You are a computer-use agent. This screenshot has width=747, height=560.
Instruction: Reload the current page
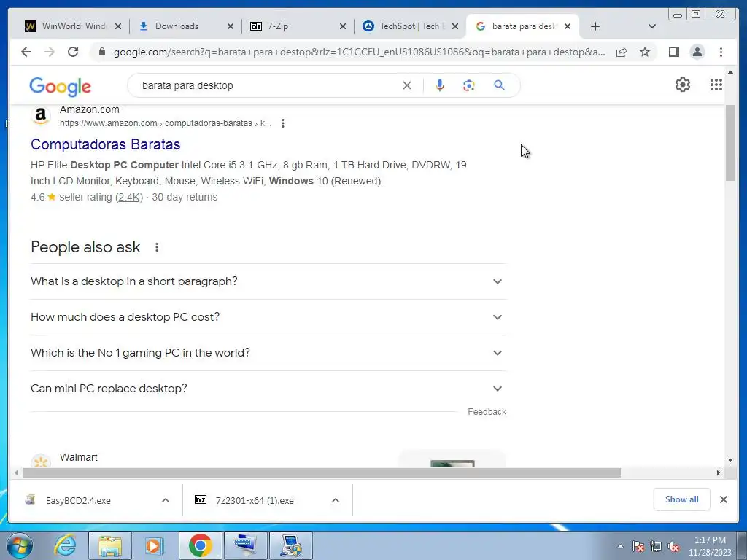click(x=73, y=52)
